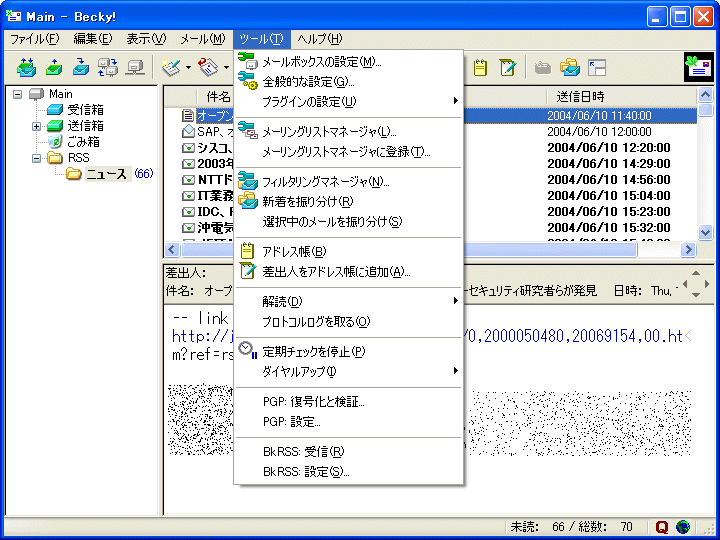Click the yellow address book toolbar icon
Viewport: 720px width, 540px height.
point(480,68)
